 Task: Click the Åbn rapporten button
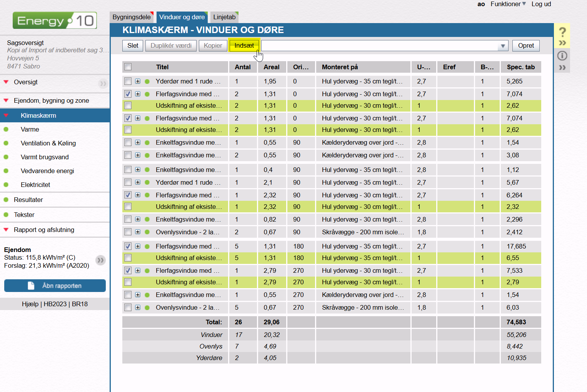pyautogui.click(x=55, y=286)
